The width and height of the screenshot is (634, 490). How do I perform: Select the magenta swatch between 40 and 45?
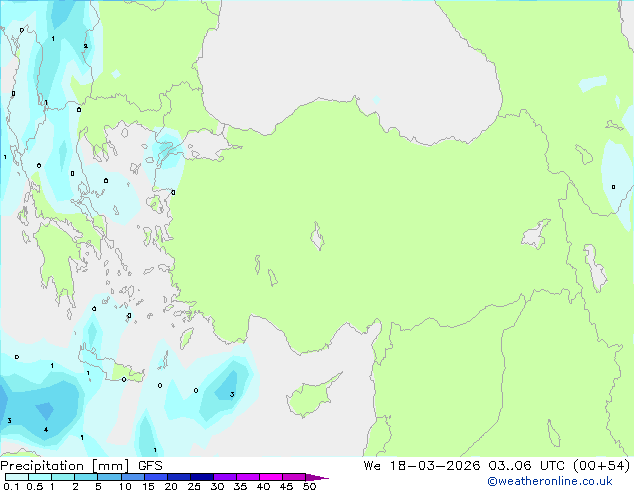[x=271, y=477]
